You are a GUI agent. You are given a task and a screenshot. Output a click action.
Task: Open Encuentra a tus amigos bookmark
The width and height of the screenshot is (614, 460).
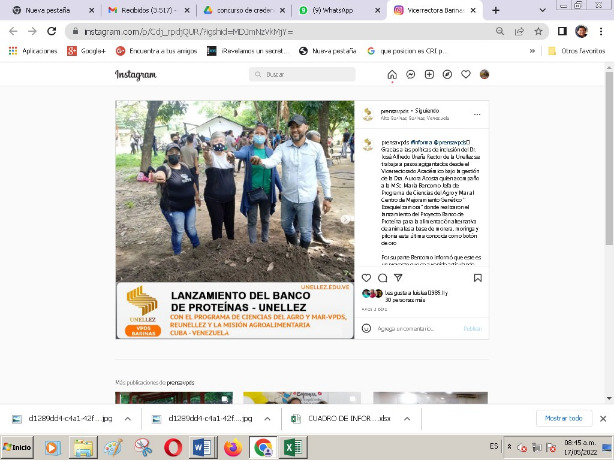[157, 51]
